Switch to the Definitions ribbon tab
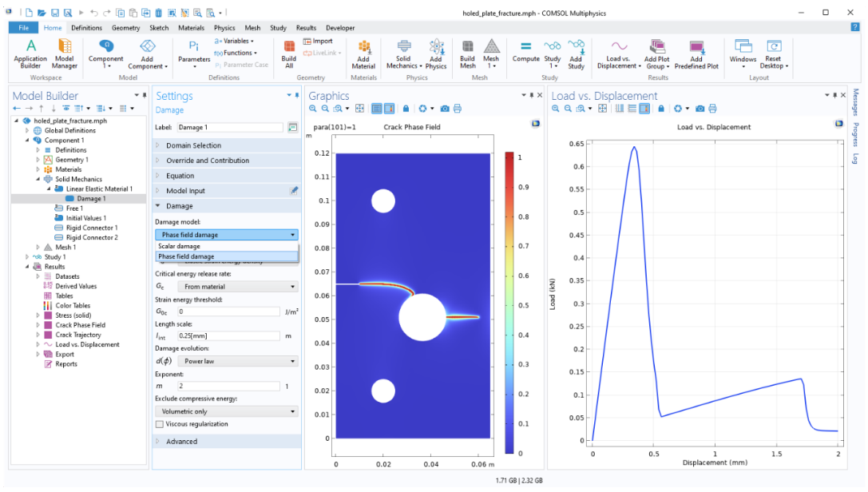The image size is (868, 492). point(86,28)
